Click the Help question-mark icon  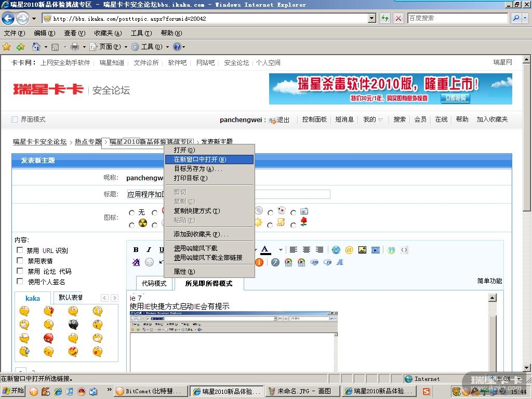coord(177,47)
